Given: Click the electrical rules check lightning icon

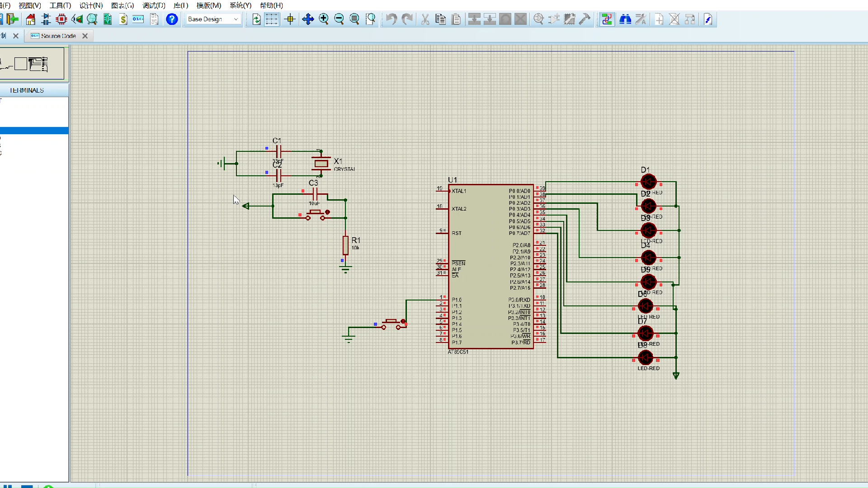Looking at the screenshot, I should click(708, 19).
